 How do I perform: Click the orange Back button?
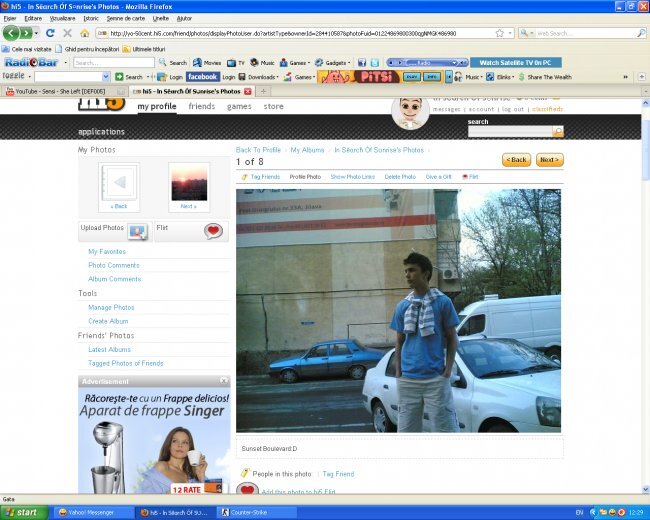(517, 160)
